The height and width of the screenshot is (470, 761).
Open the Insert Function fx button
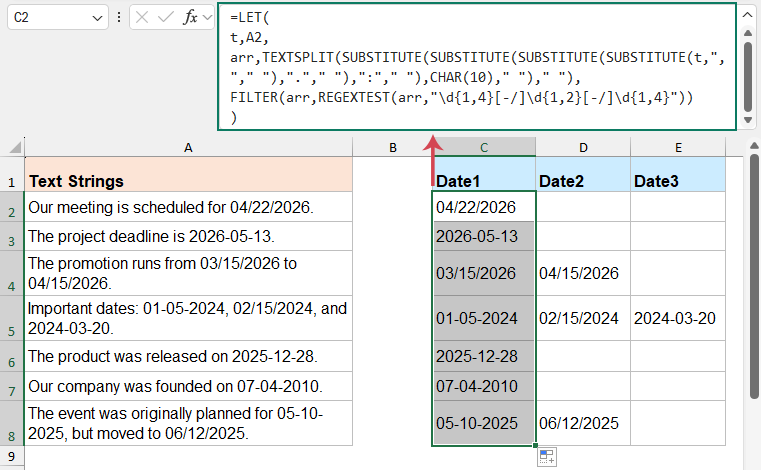point(190,17)
